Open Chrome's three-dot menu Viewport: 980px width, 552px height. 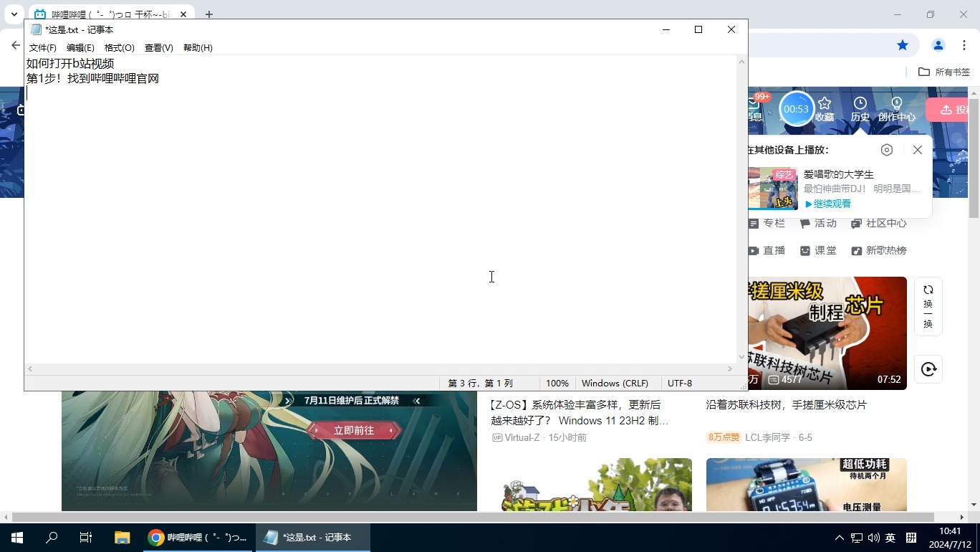click(964, 45)
